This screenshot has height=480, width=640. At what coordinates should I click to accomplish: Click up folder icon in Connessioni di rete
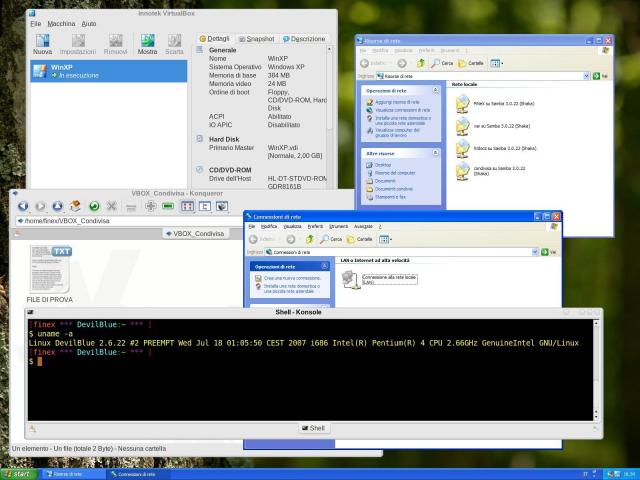click(x=310, y=239)
